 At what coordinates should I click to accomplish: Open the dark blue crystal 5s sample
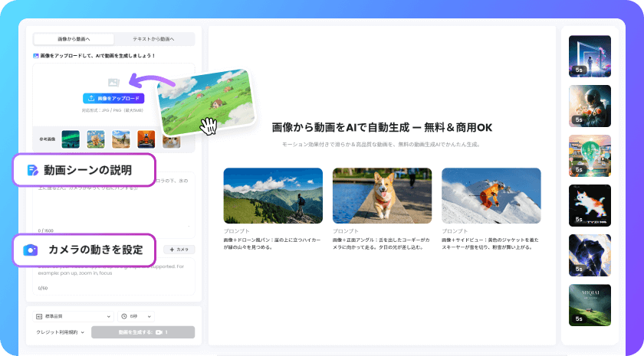point(590,255)
